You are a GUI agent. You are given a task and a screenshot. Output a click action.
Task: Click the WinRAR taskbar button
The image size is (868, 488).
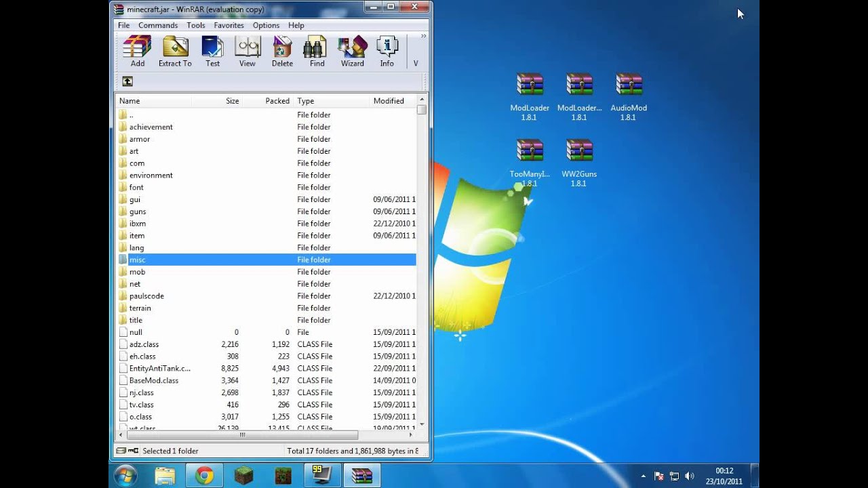[361, 475]
